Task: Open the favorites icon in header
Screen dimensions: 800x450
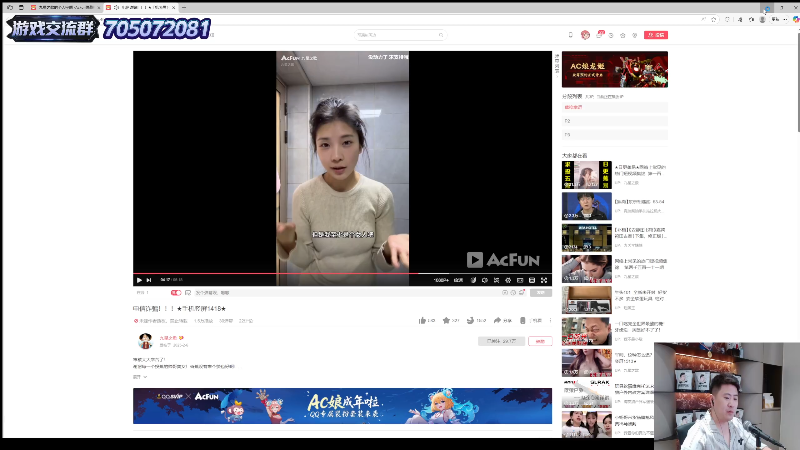Action: coord(622,35)
